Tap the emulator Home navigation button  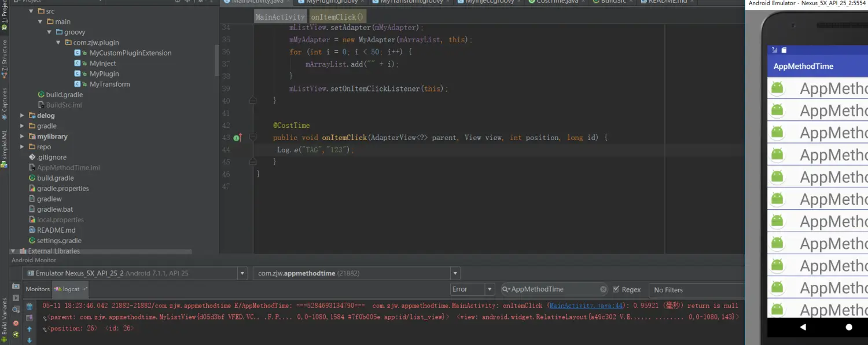coord(849,327)
